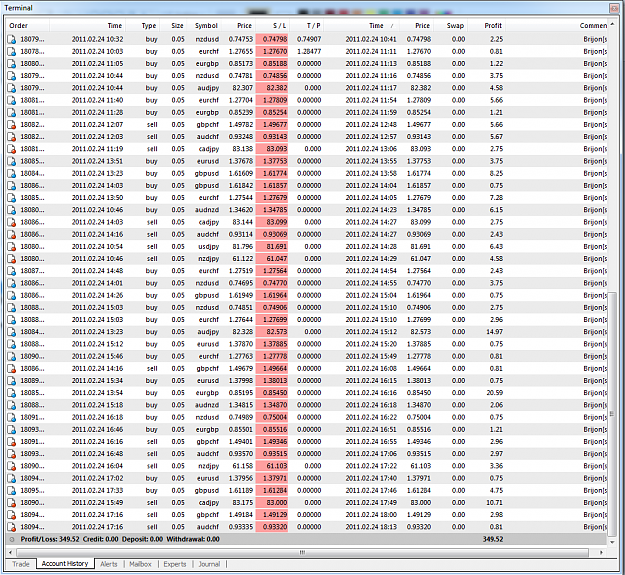This screenshot has height=575, width=625.
Task: Click sell order icon for cadjpy opened 11:19
Action: (x=12, y=149)
